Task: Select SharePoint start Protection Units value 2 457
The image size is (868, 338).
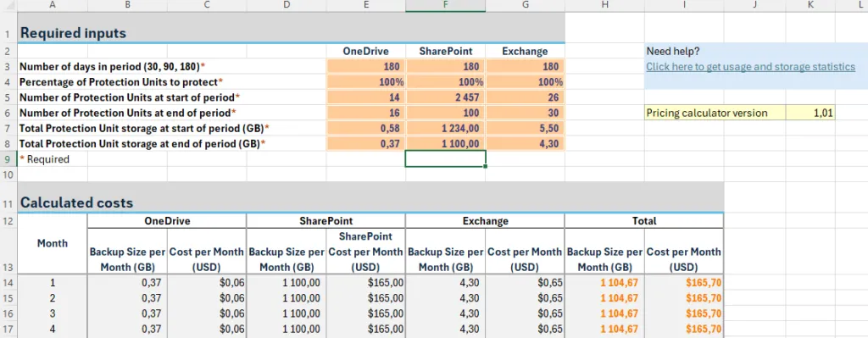Action: coord(446,97)
